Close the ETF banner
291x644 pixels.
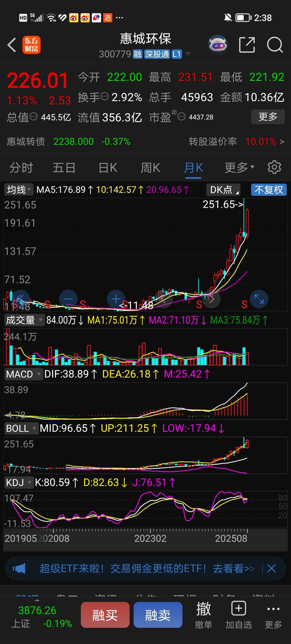point(271,568)
